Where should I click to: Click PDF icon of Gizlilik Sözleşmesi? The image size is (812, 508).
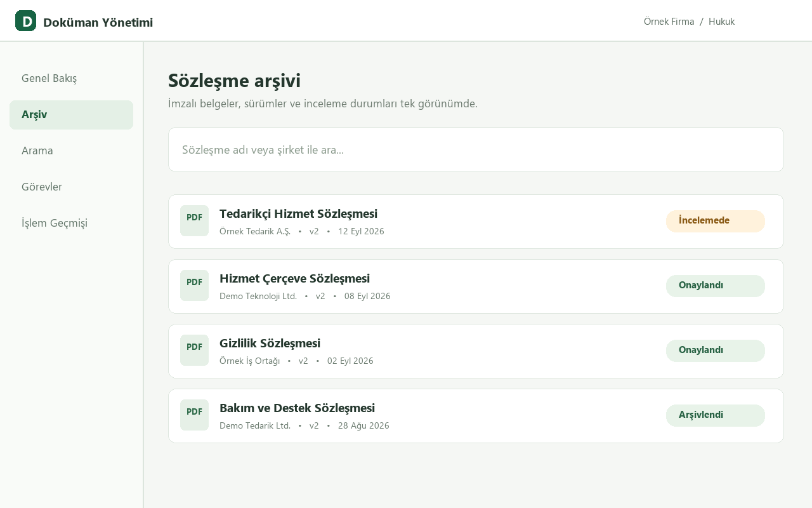click(194, 350)
